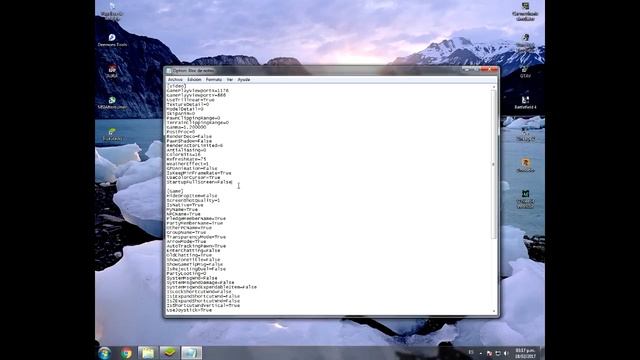This screenshot has width=640, height=360.
Task: Click the volume icon in the system tray
Action: [506, 353]
